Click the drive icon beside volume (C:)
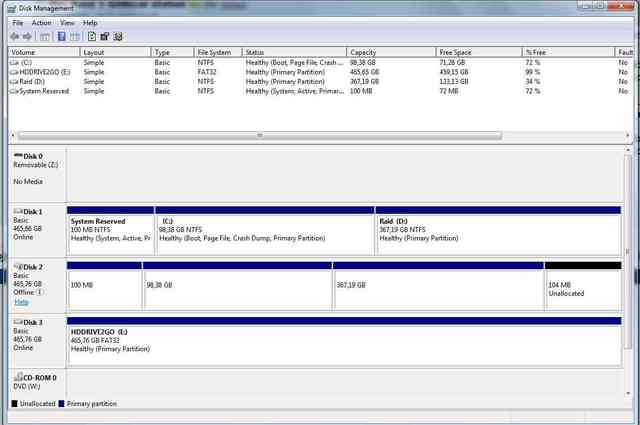Image resolution: width=640 pixels, height=425 pixels. click(x=14, y=63)
